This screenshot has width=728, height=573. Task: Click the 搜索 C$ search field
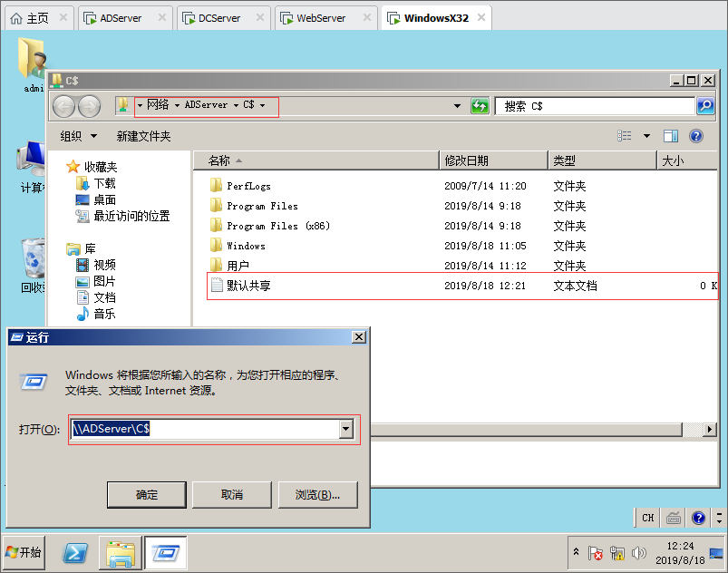click(x=596, y=106)
